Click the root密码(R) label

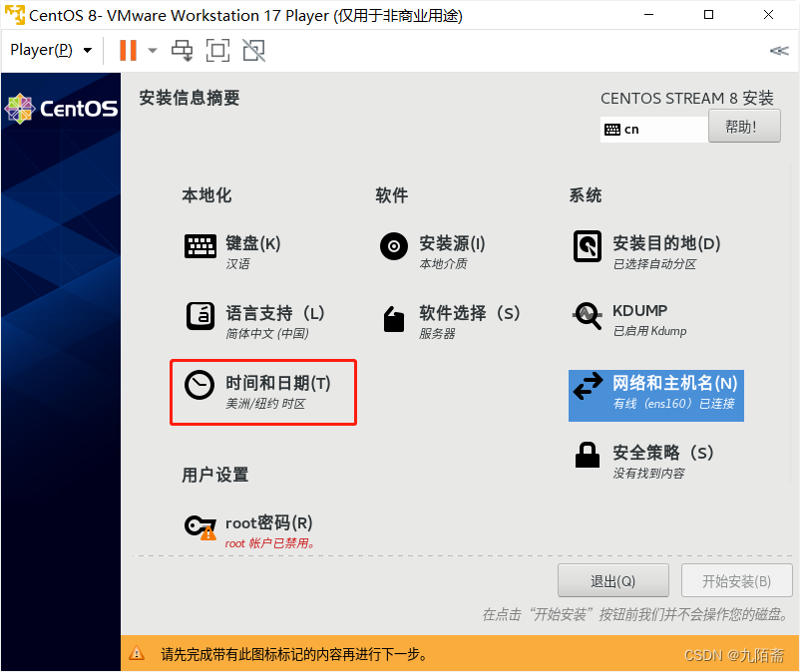click(x=269, y=522)
